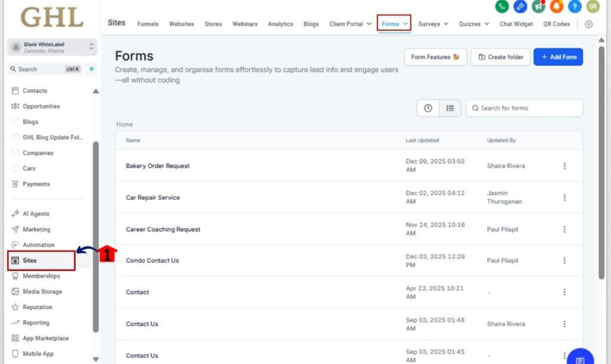Open the QR Codes section
The height and width of the screenshot is (364, 611).
tap(556, 24)
